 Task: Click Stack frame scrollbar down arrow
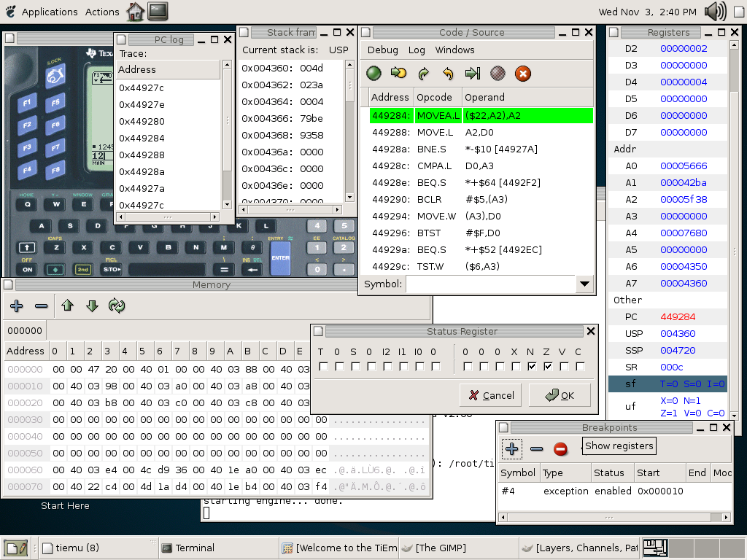click(x=349, y=197)
